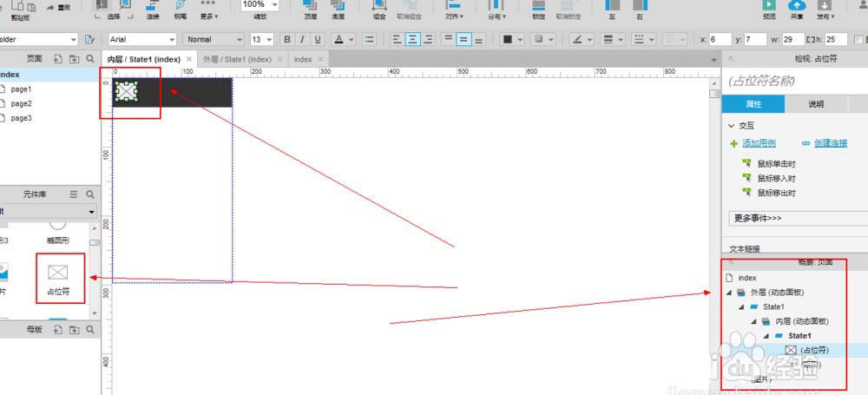This screenshot has width=868, height=395.
Task: Lock the widget with 锁定 icon
Action: [x=539, y=9]
